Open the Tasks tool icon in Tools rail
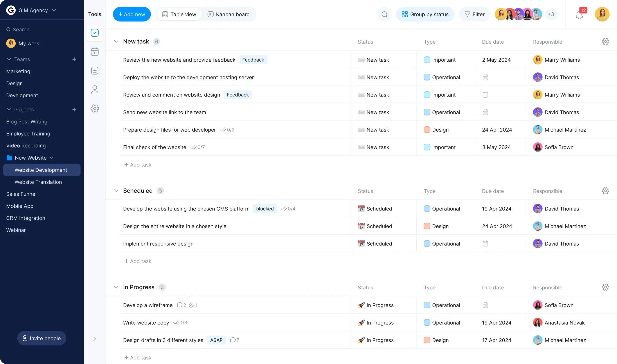Screen dimensions: 617x364 (95, 33)
